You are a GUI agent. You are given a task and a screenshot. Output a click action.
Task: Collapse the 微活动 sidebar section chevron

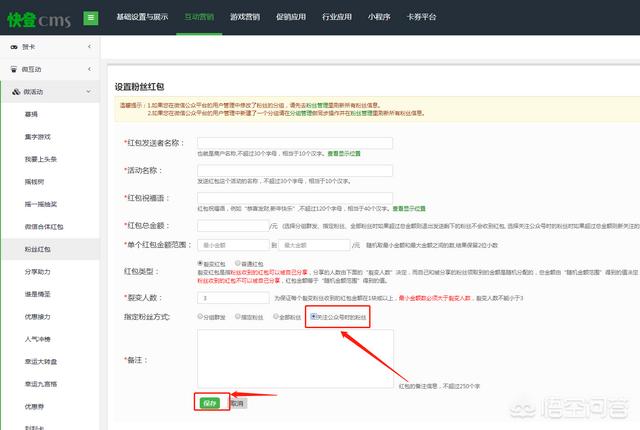pos(89,92)
